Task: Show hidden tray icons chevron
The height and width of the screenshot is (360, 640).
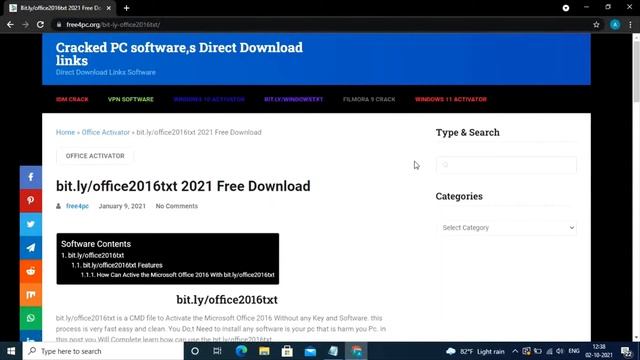Action: click(515, 351)
